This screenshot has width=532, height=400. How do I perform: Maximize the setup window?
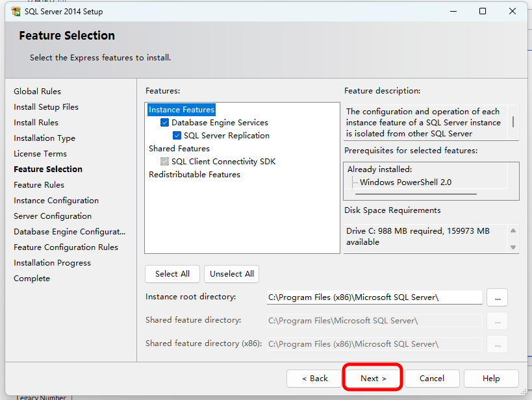(483, 11)
